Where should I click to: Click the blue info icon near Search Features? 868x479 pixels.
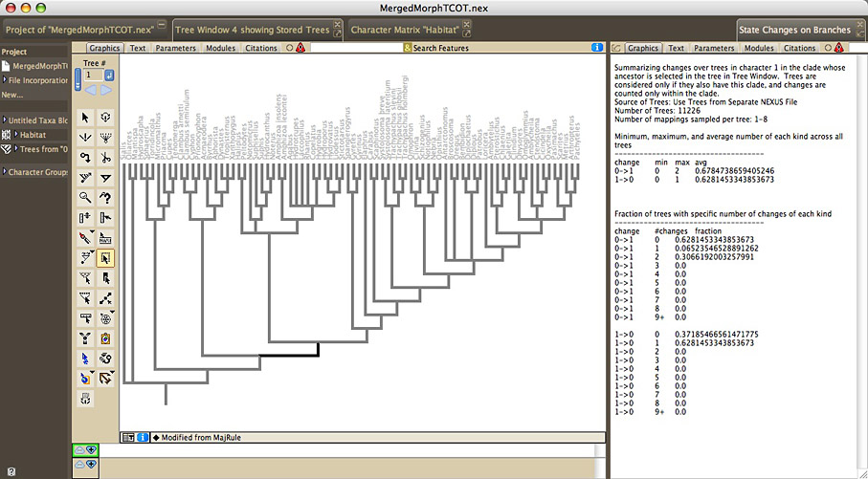(597, 48)
